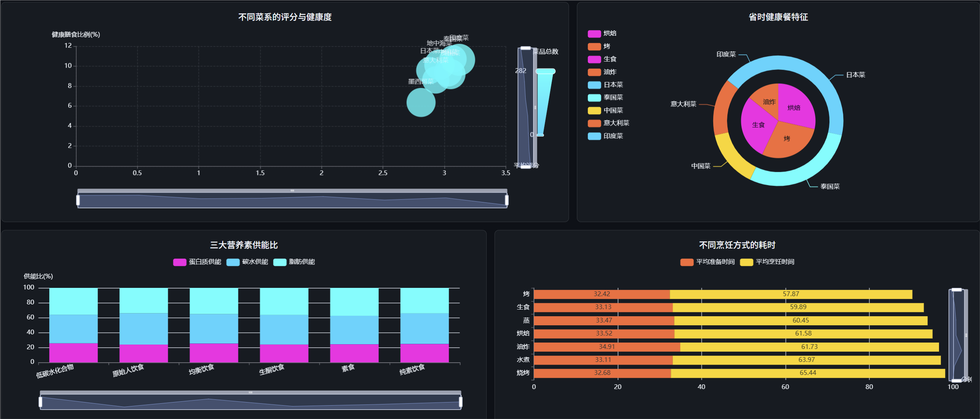Click the 菜品总数 visual map upper handle at 282
The width and height of the screenshot is (980, 419).
click(545, 71)
